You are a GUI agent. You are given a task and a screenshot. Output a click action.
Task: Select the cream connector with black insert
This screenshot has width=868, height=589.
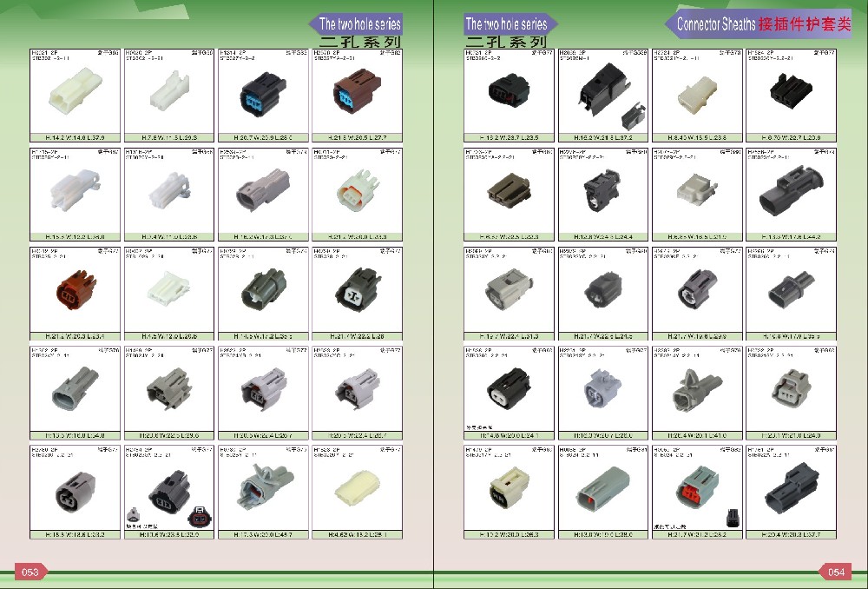tap(510, 487)
